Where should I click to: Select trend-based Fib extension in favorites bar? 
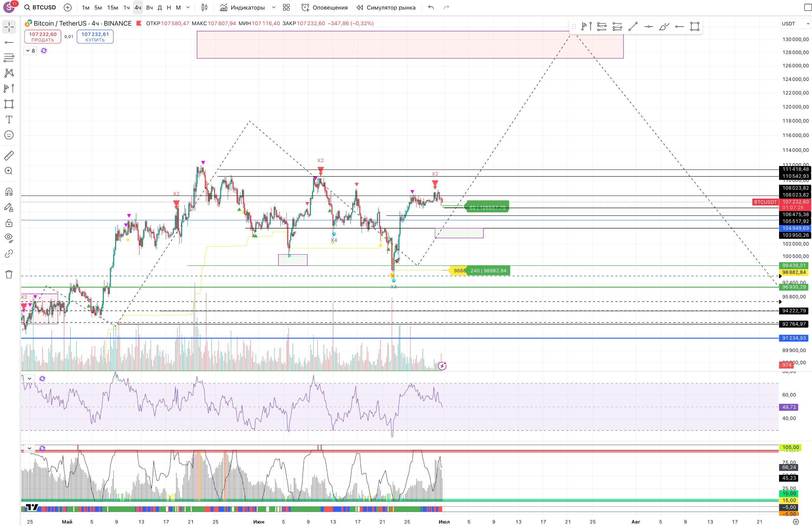pos(617,26)
